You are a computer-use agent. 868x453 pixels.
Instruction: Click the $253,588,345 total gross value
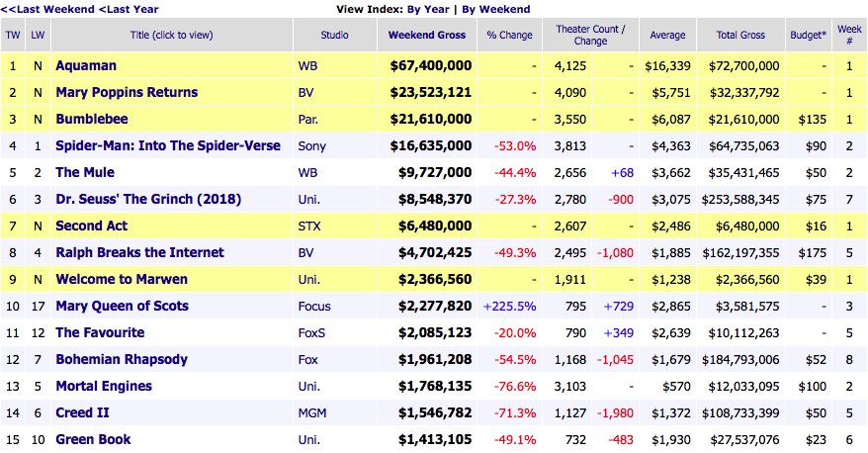point(740,200)
